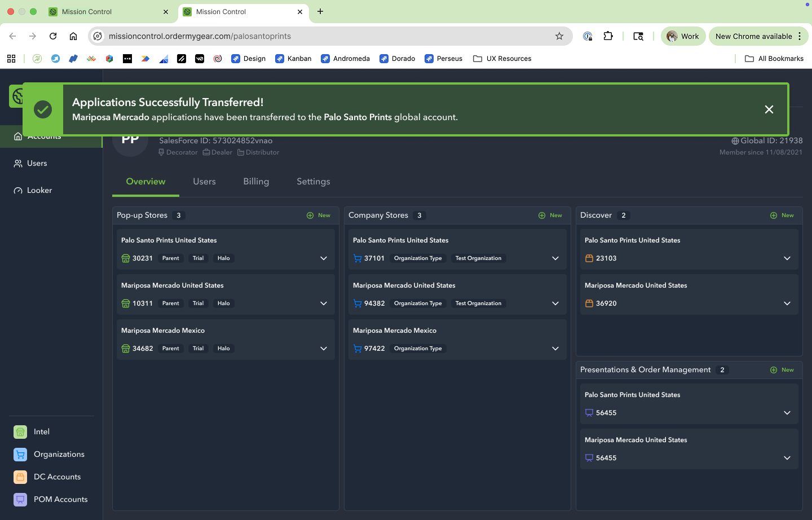Expand the Pop-up store 30231 card
Screen dimensions: 812x520
click(x=324, y=258)
